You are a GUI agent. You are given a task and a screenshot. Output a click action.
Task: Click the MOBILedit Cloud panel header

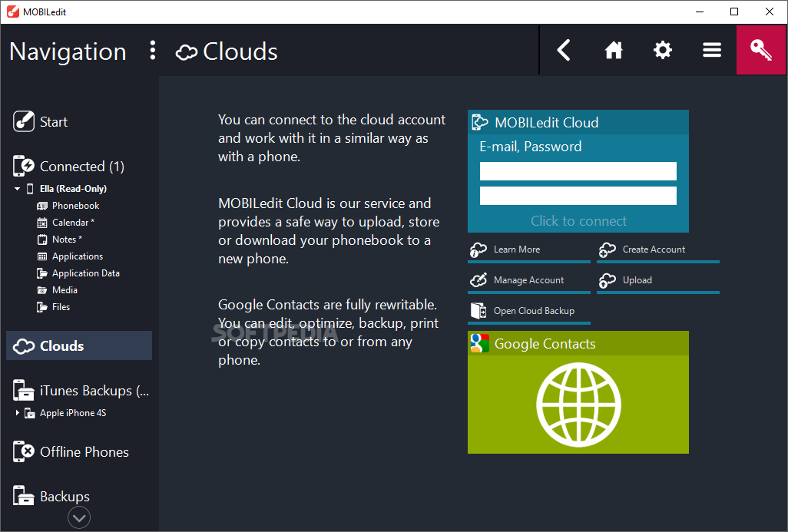(x=578, y=122)
